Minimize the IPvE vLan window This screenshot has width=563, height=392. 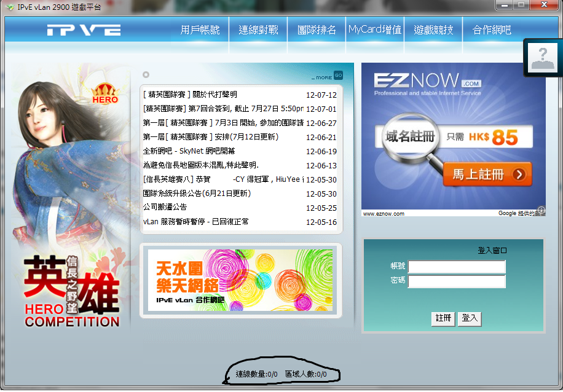point(505,5)
